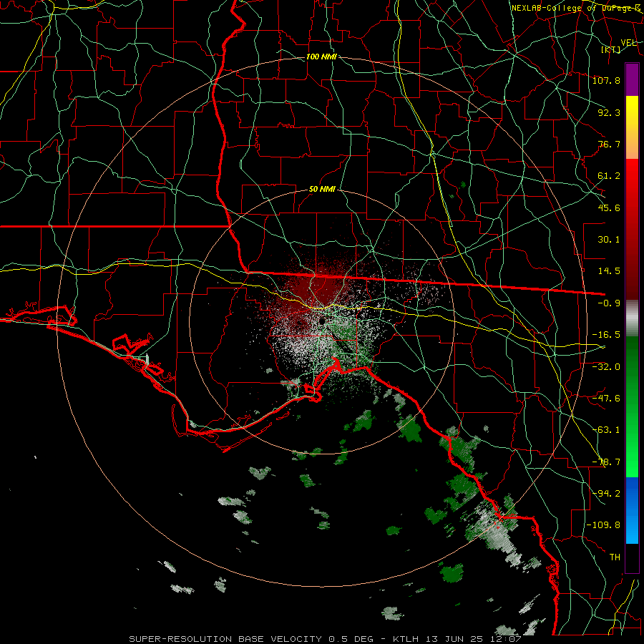This screenshot has height=644, width=644.
Task: Click the "VEL" legend title
Action: click(x=628, y=43)
